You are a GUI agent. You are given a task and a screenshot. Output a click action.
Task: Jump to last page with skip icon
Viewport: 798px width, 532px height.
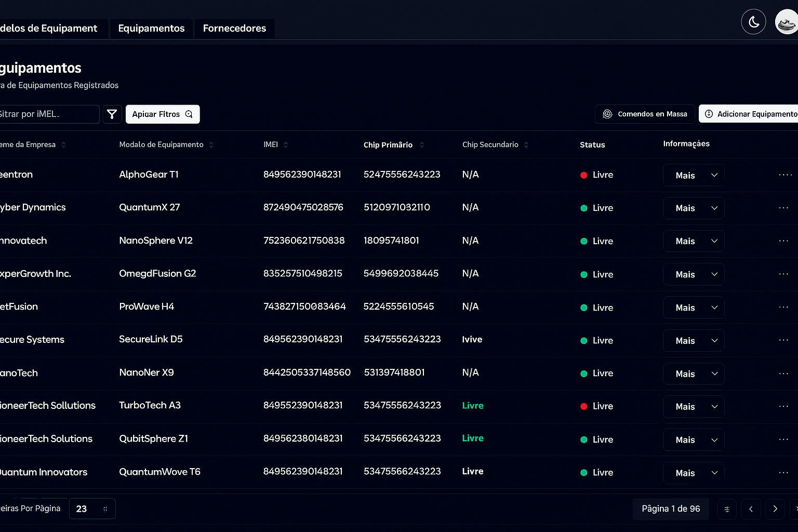pos(796,509)
